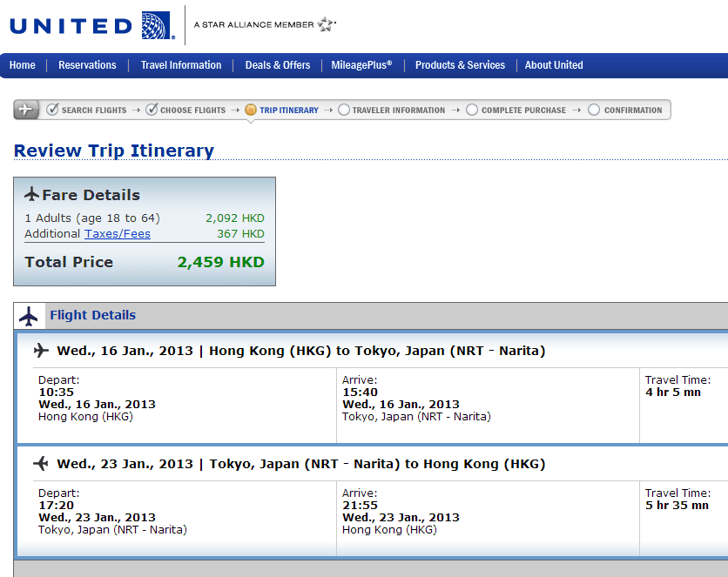Select the Complete Purchase step circle
Image resolution: width=728 pixels, height=577 pixels.
(472, 111)
